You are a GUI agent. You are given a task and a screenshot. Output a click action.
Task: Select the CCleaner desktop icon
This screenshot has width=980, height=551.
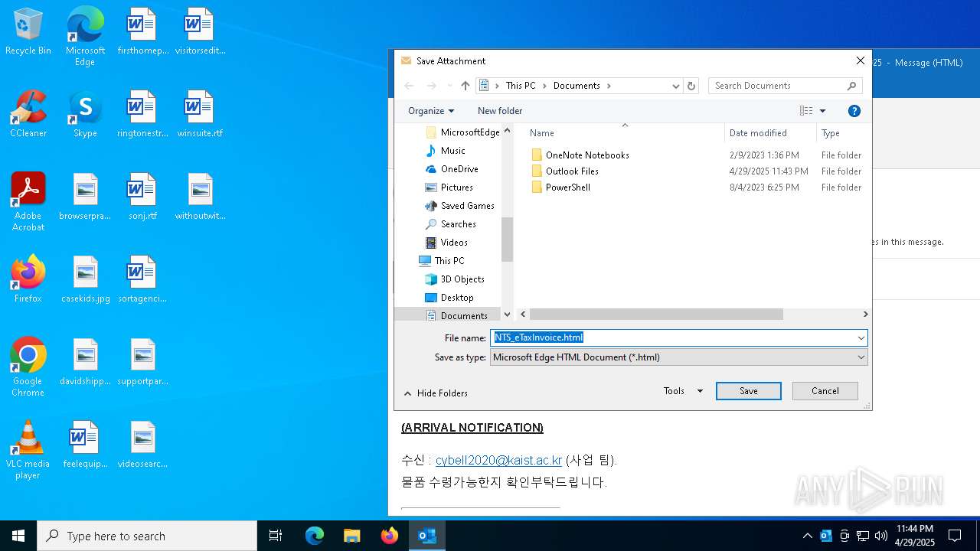tap(28, 115)
